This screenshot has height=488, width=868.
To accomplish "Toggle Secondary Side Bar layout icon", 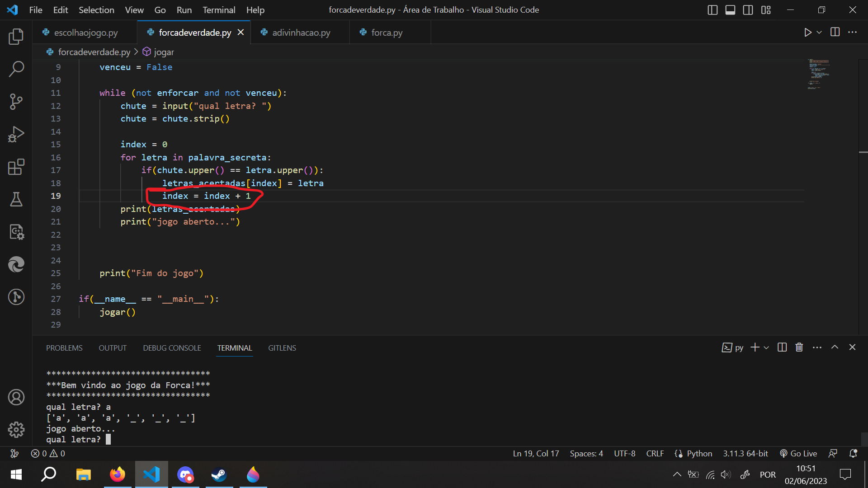I will tap(748, 10).
